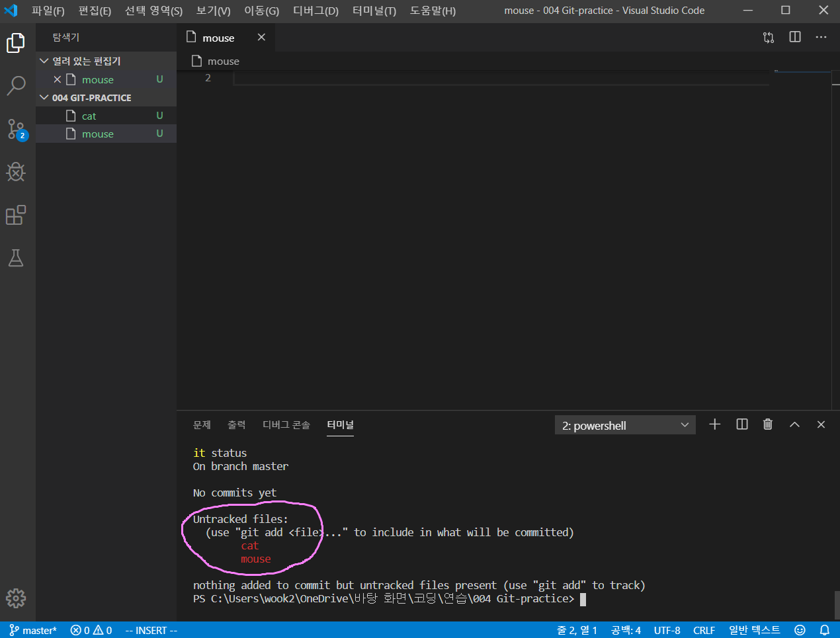
Task: Open the 디버그(D) menu
Action: click(x=315, y=11)
